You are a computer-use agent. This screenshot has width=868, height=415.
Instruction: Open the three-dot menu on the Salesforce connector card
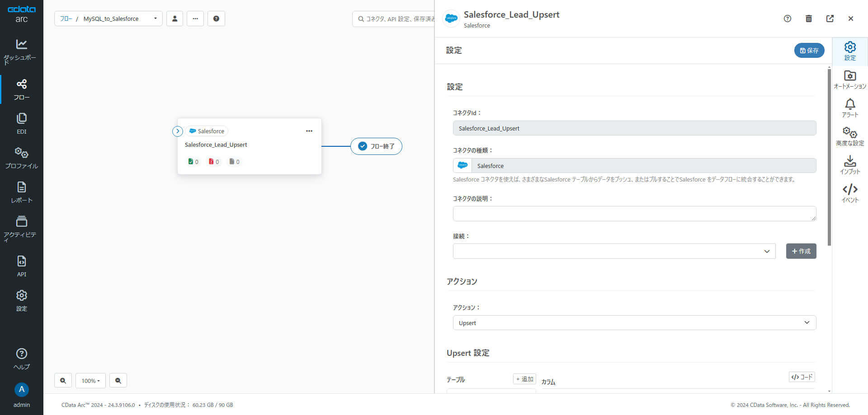pos(309,131)
